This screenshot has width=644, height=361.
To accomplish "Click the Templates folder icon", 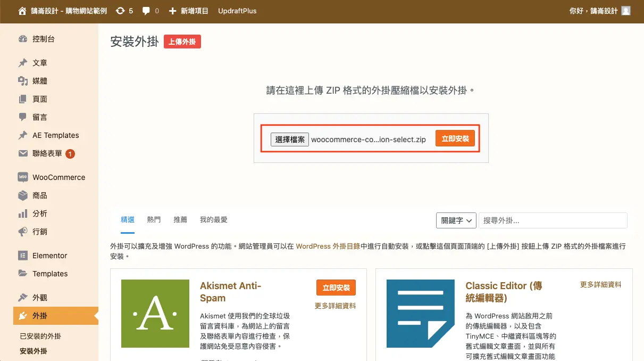I will point(22,274).
